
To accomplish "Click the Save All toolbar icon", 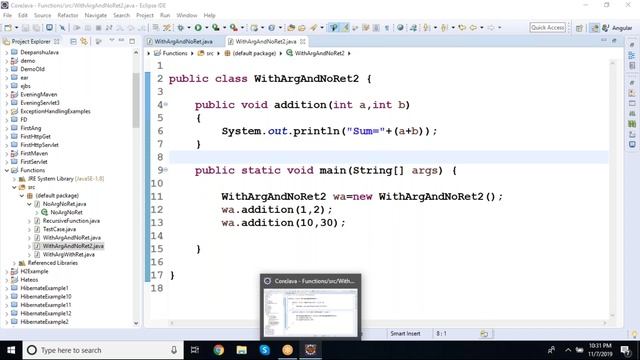I will click(36, 28).
